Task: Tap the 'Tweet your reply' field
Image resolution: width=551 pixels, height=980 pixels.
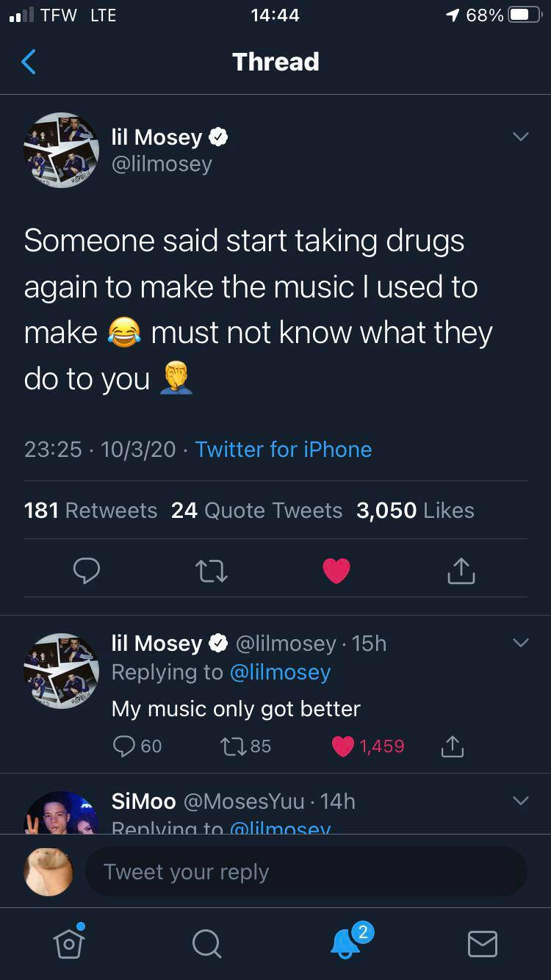Action: [x=306, y=872]
